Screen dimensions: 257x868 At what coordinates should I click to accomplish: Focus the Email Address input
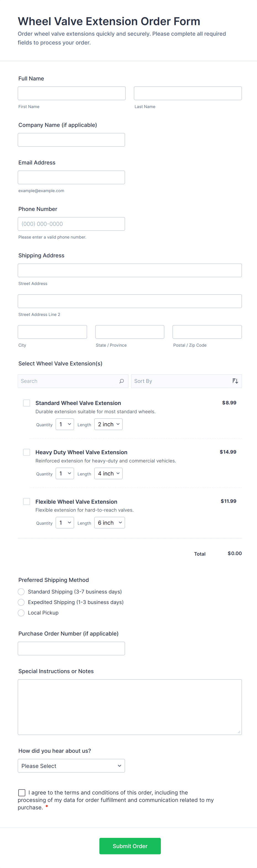71,177
